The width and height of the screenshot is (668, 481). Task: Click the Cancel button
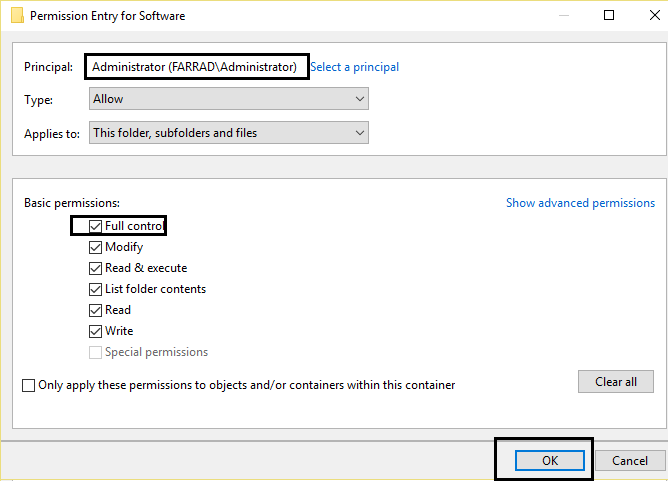point(630,460)
